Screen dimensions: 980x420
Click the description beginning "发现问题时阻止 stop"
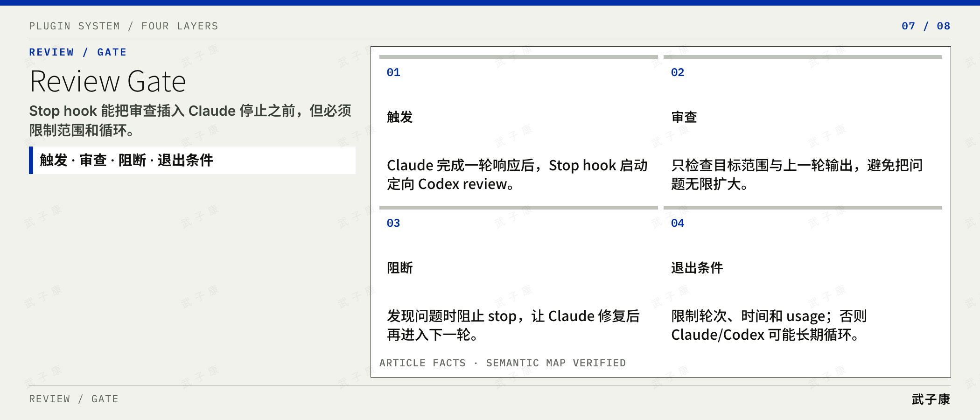click(513, 325)
